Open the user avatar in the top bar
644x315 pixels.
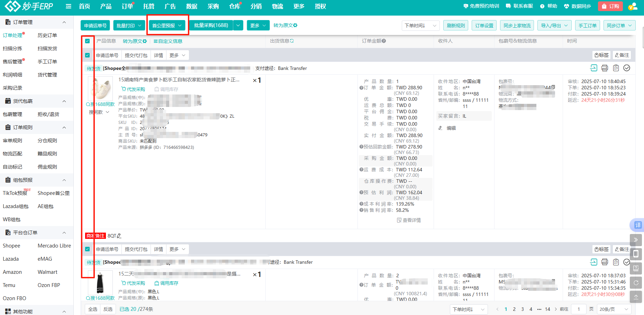[633, 6]
